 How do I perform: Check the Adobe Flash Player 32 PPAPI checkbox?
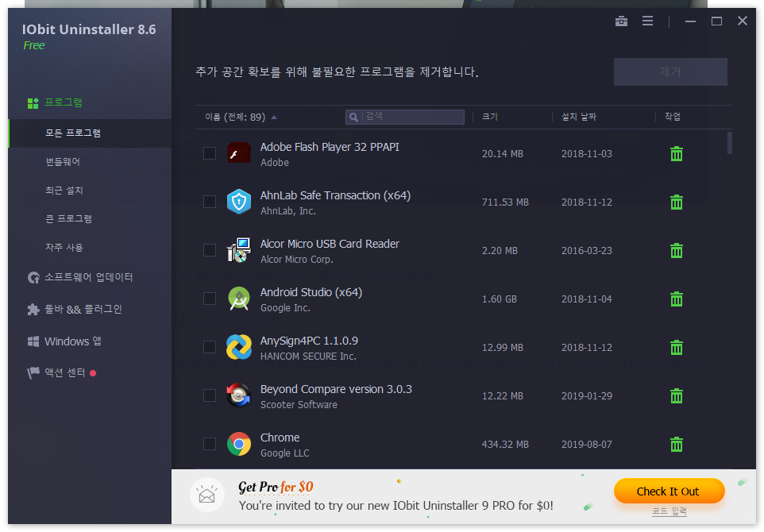click(x=210, y=153)
